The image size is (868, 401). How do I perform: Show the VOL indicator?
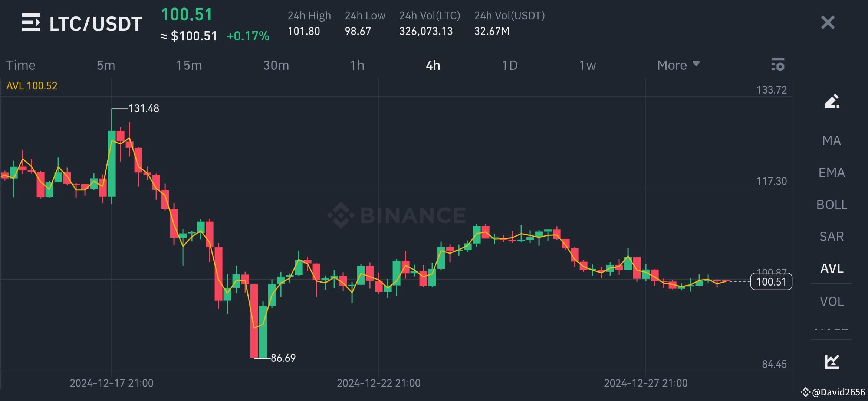832,301
